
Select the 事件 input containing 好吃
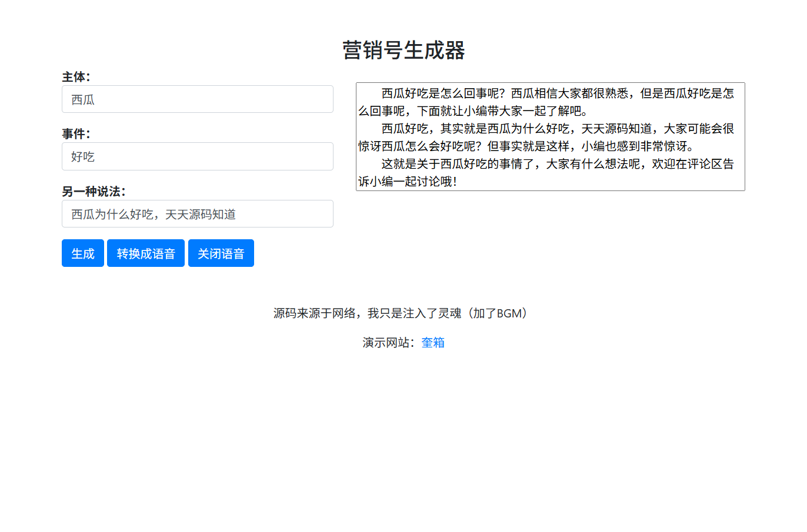click(x=197, y=156)
